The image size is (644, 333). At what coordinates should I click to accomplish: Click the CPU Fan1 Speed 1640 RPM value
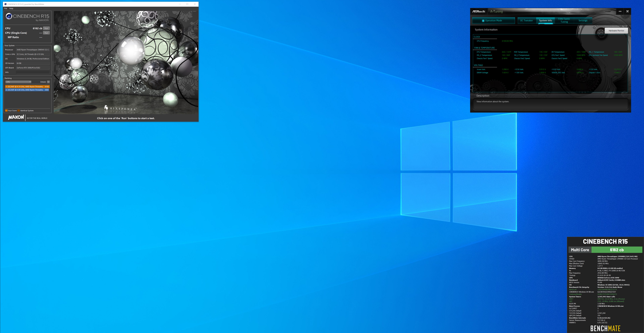click(x=581, y=55)
